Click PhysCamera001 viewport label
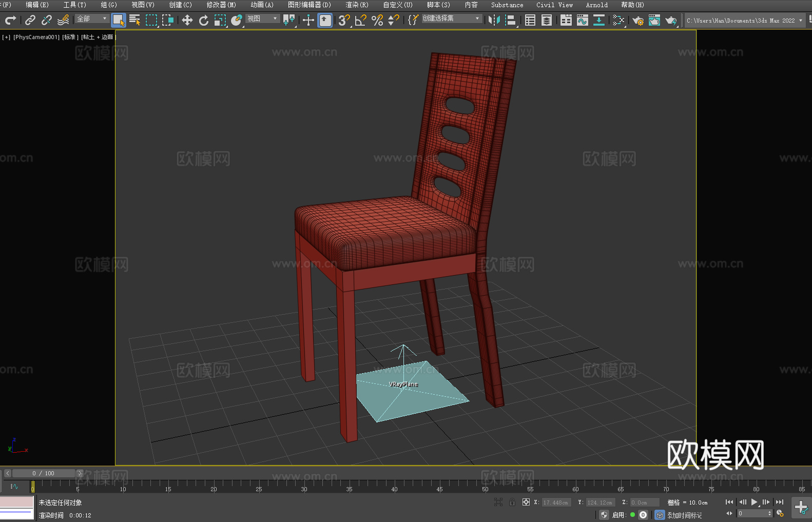The image size is (812, 522). 36,37
